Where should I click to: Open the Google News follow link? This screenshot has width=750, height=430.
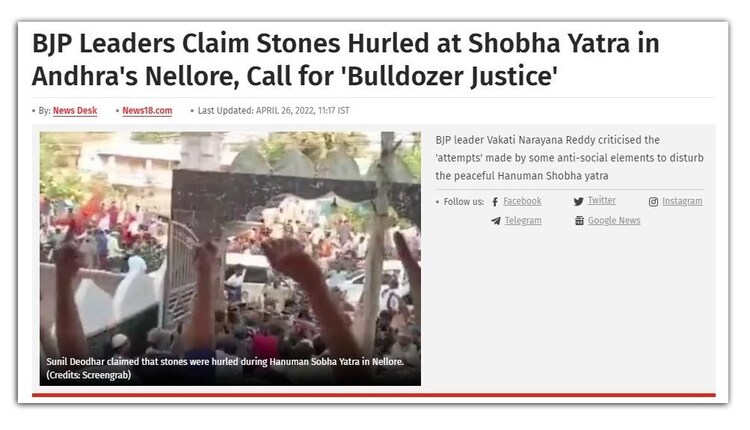(x=614, y=221)
